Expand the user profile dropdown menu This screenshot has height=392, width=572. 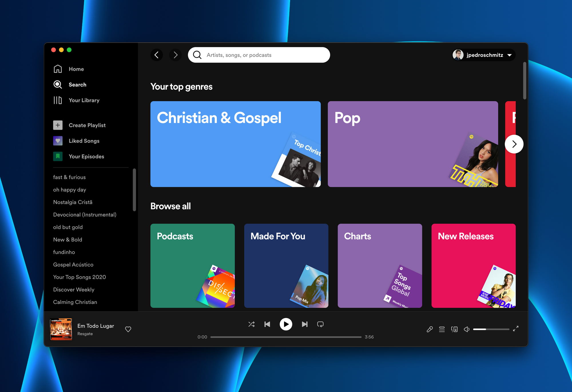coord(510,55)
